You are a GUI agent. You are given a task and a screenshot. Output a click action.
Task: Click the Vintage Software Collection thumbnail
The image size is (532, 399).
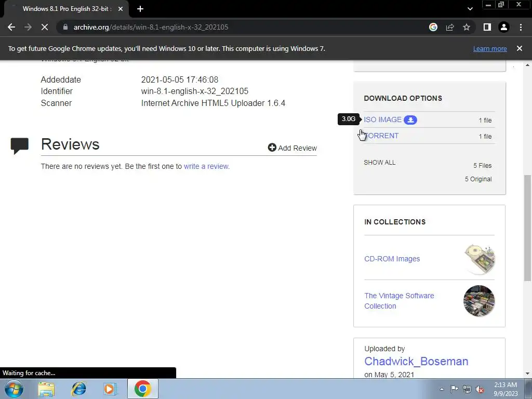(479, 301)
